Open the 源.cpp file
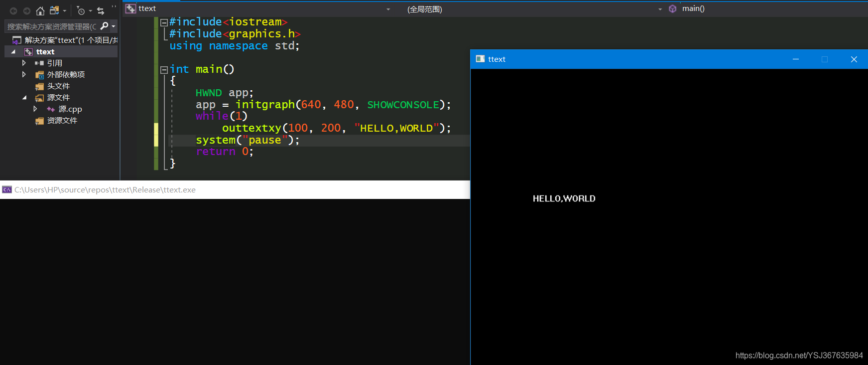868x365 pixels. pos(70,109)
